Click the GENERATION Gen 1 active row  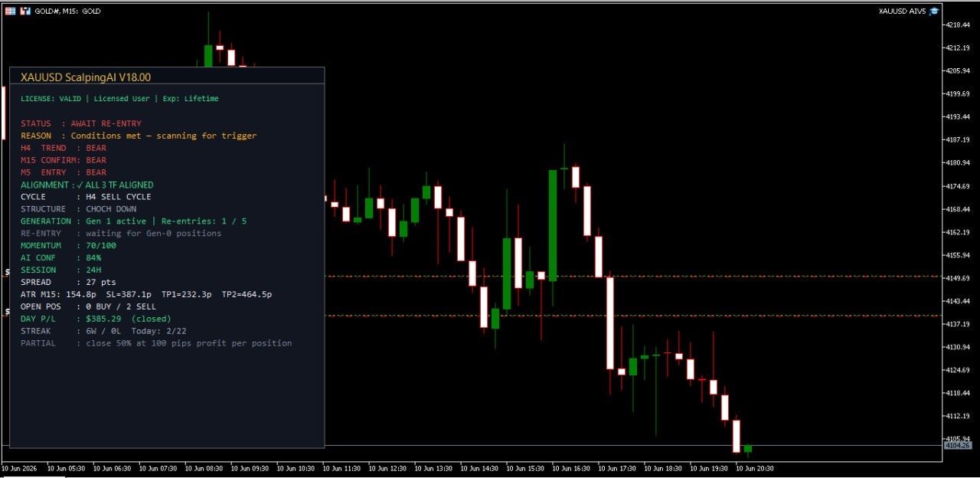coord(134,221)
